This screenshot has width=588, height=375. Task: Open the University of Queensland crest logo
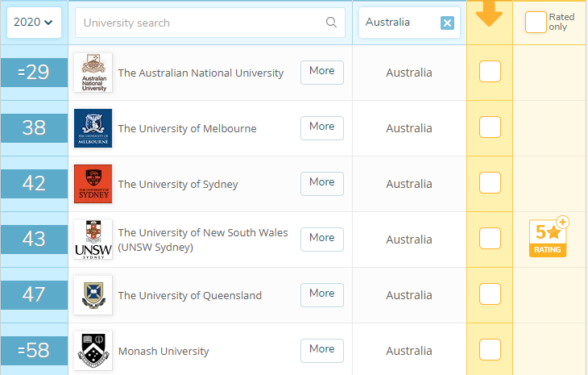click(x=93, y=295)
